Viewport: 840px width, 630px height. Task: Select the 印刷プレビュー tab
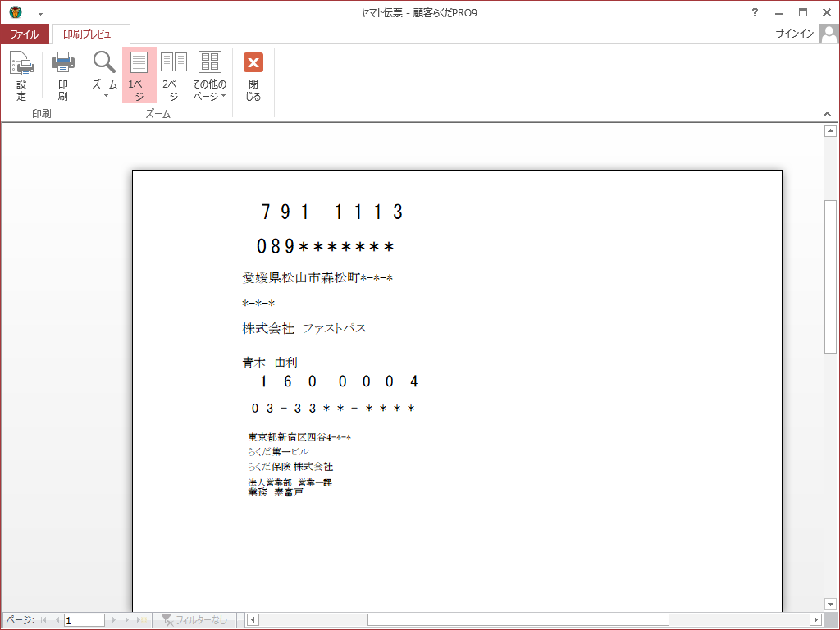tap(91, 34)
